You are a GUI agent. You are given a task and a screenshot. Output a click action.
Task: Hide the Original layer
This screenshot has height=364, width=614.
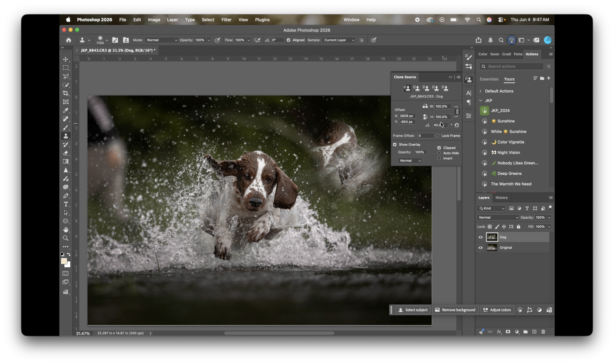[480, 248]
